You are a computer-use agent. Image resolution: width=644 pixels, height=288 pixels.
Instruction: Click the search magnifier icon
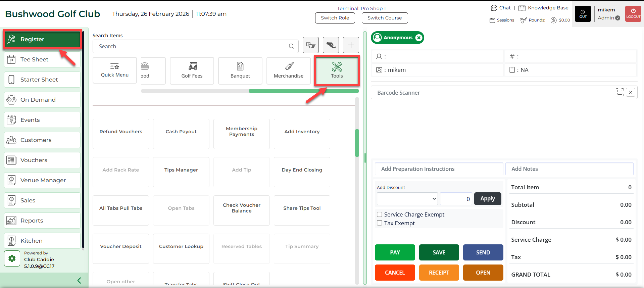tap(291, 46)
